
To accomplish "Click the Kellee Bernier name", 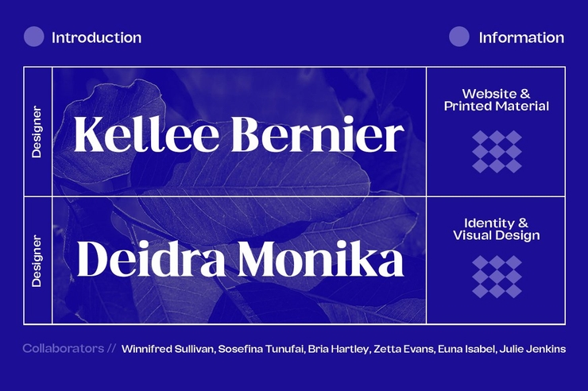I will point(239,134).
